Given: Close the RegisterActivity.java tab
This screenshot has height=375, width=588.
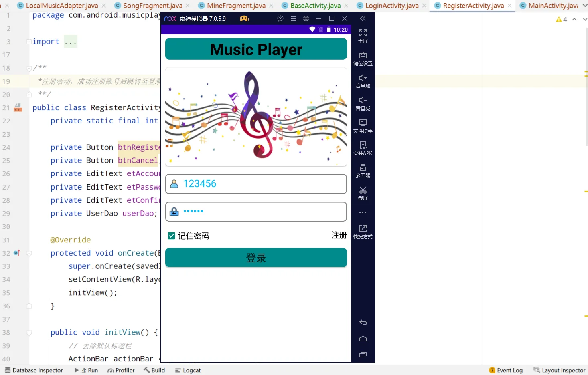Looking at the screenshot, I should (509, 6).
